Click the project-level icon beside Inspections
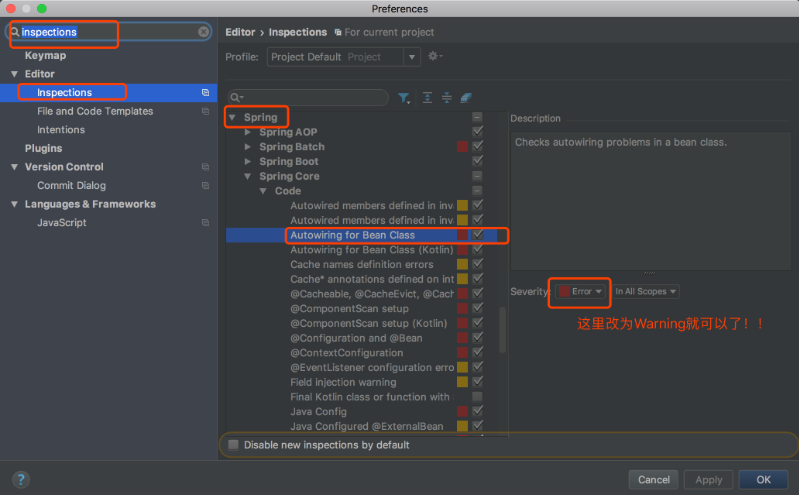 click(x=205, y=92)
